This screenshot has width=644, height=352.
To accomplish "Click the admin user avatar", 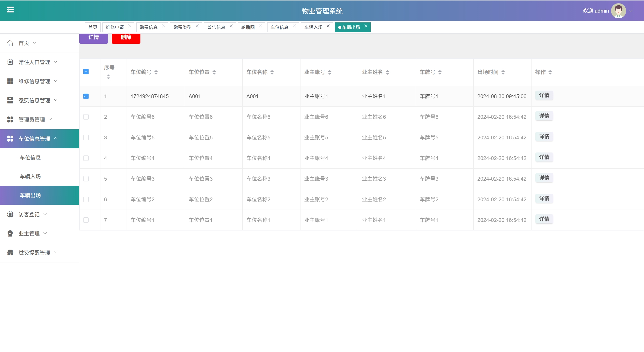I will [x=618, y=11].
